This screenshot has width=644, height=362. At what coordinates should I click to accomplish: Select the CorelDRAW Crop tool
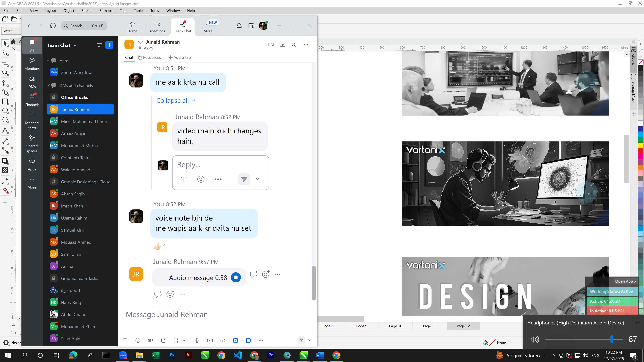click(5, 63)
